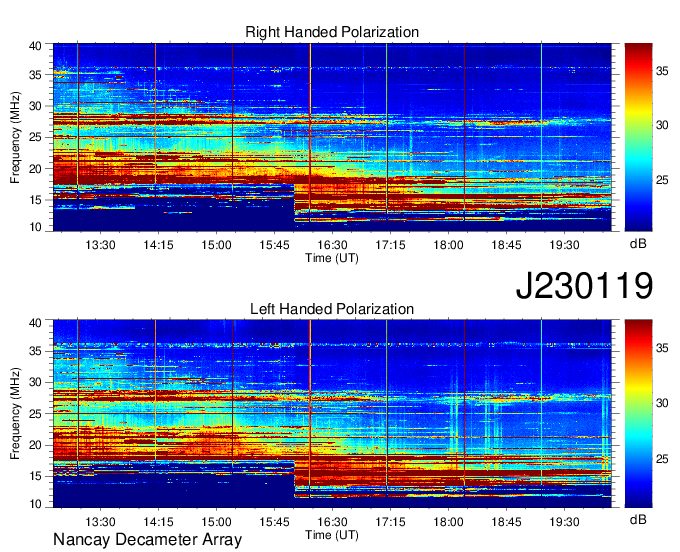Click the 25 MHz tick on Left Handed plot
680x552 pixels.
tap(35, 414)
